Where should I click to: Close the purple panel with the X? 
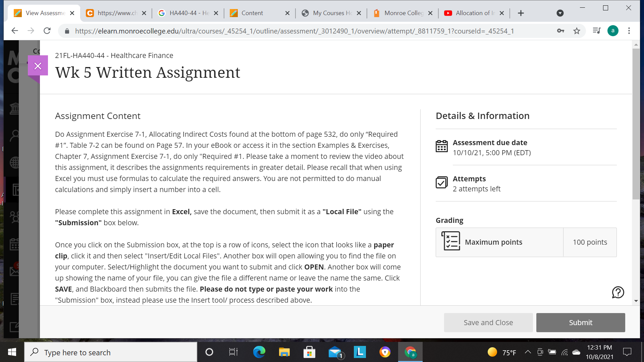[x=38, y=66]
